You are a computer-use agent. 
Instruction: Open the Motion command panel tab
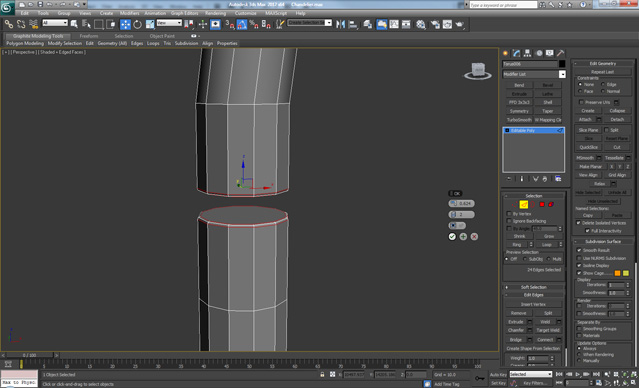(539, 53)
